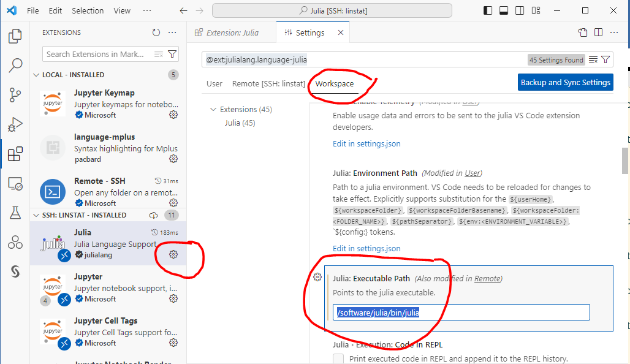This screenshot has width=630, height=364.
Task: Select the Julia extension list entry
Action: tap(108, 243)
